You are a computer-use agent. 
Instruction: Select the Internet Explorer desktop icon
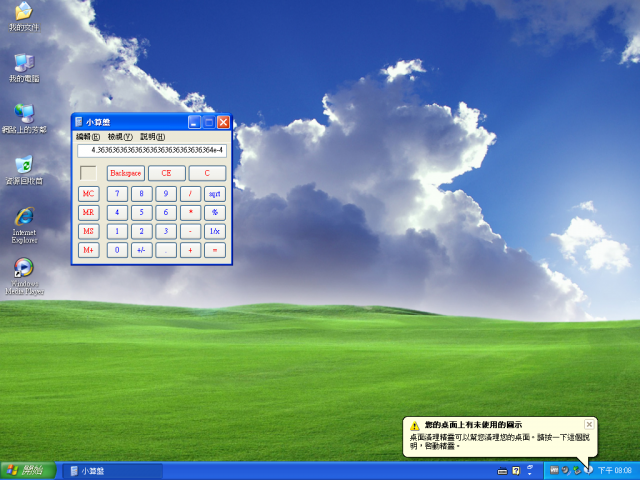point(24,226)
